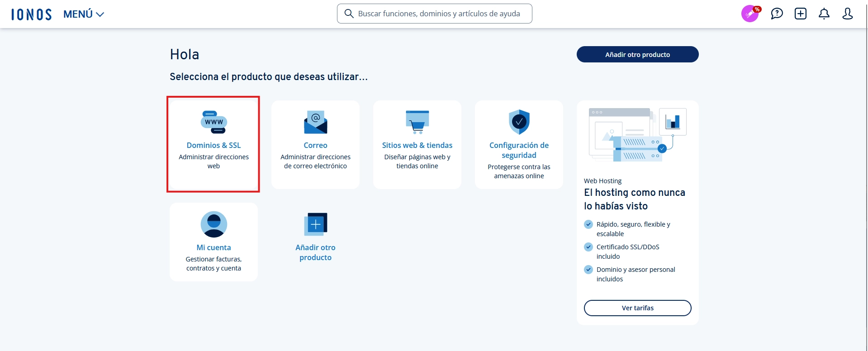
Task: Click the WWW domains icon
Action: tap(213, 122)
